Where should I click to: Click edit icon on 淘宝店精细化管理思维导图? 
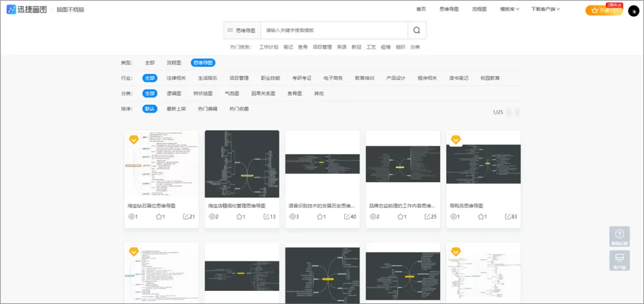click(266, 216)
